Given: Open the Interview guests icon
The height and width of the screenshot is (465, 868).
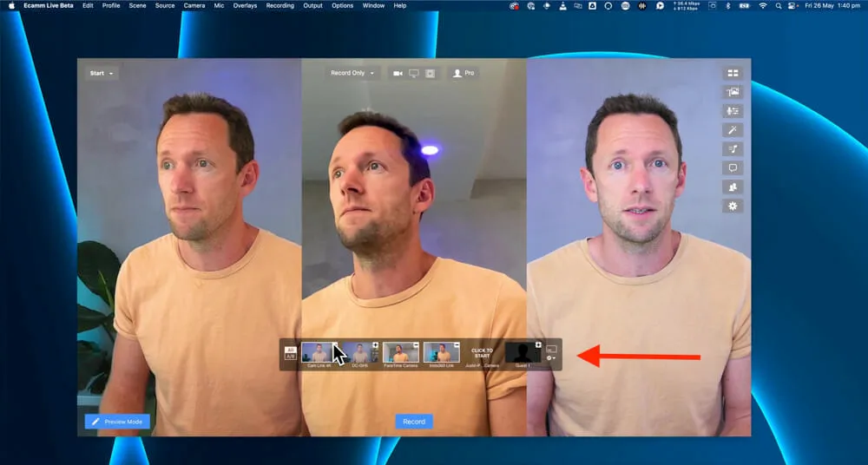Looking at the screenshot, I should [x=733, y=187].
